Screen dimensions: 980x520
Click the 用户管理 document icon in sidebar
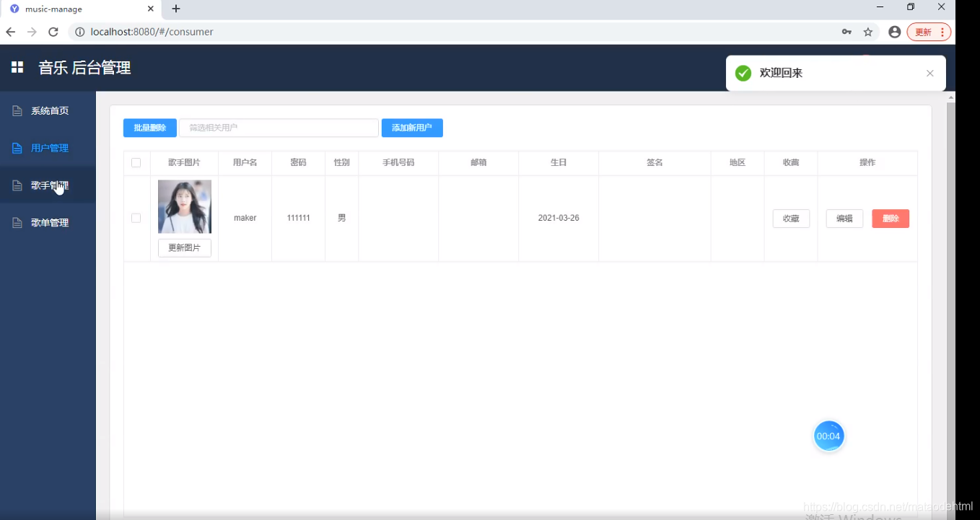click(x=17, y=149)
